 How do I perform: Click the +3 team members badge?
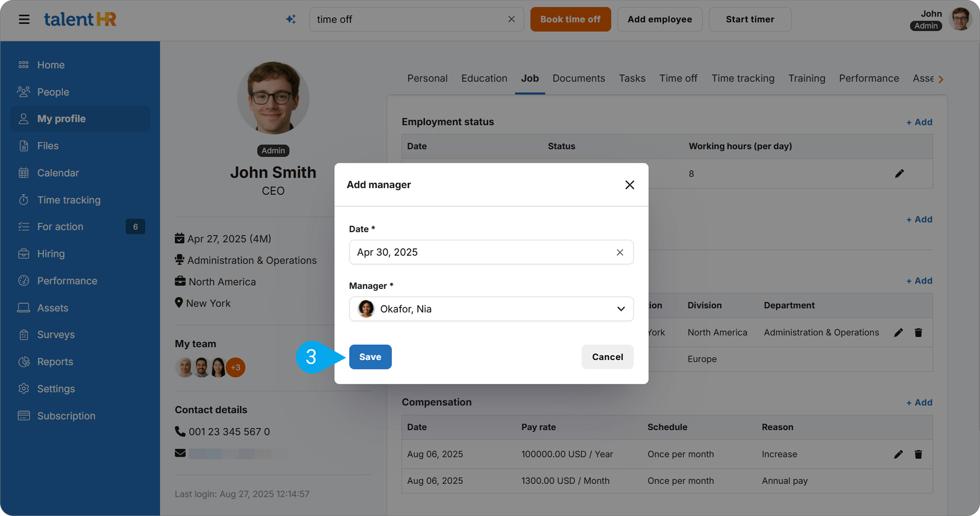[236, 367]
